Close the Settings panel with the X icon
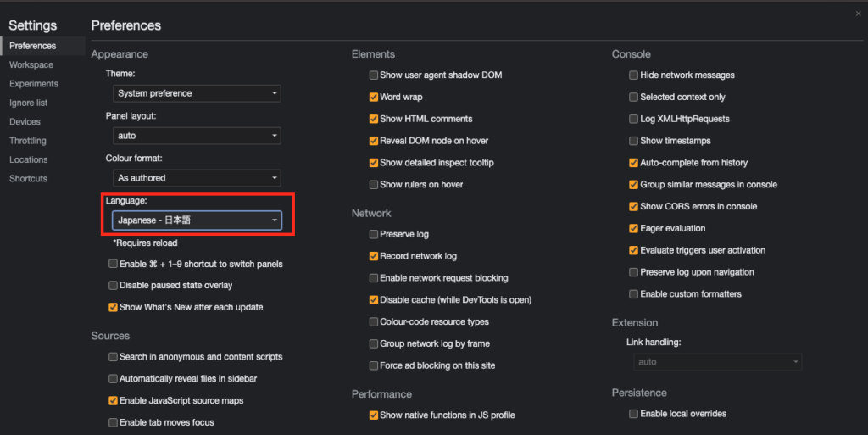This screenshot has height=435, width=868. (858, 14)
